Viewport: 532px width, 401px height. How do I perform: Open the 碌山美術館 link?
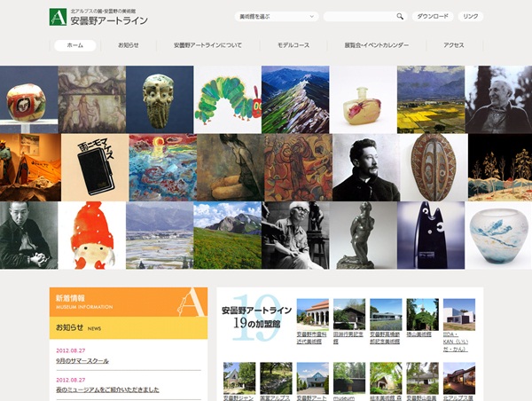(x=419, y=334)
